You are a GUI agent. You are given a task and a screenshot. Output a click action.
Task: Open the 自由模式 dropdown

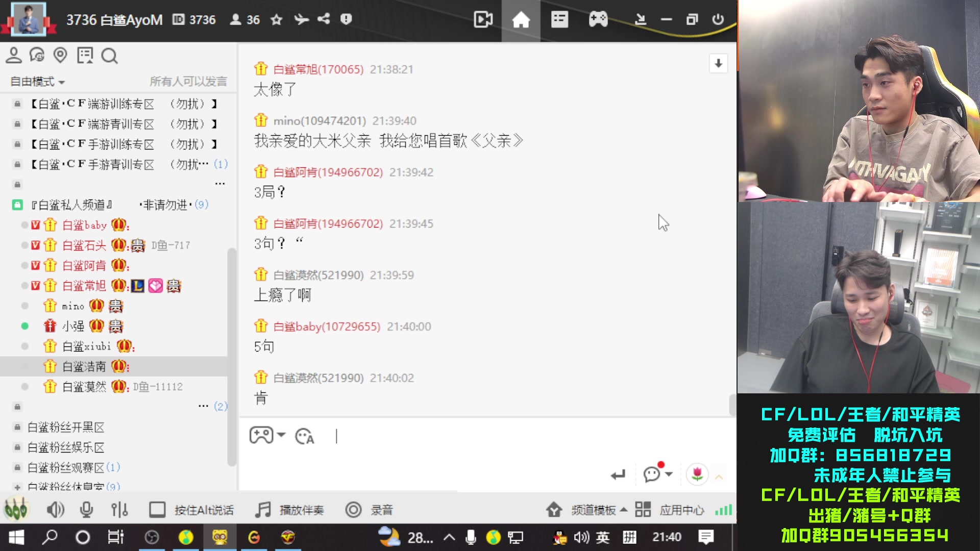[36, 82]
